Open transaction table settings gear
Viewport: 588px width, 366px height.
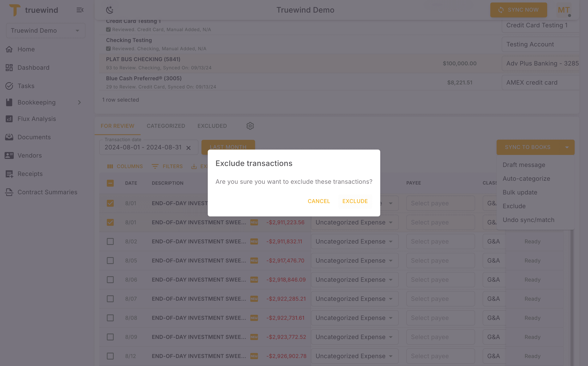click(x=250, y=126)
